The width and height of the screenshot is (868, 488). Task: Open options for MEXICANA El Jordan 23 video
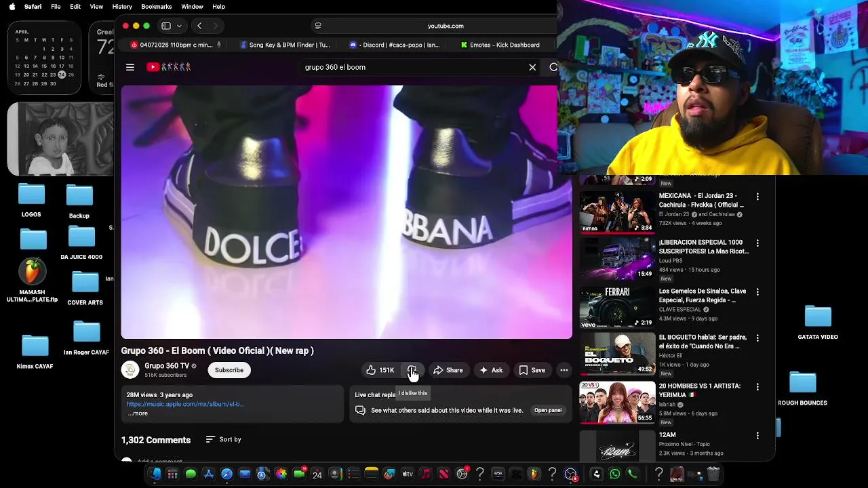click(x=757, y=197)
